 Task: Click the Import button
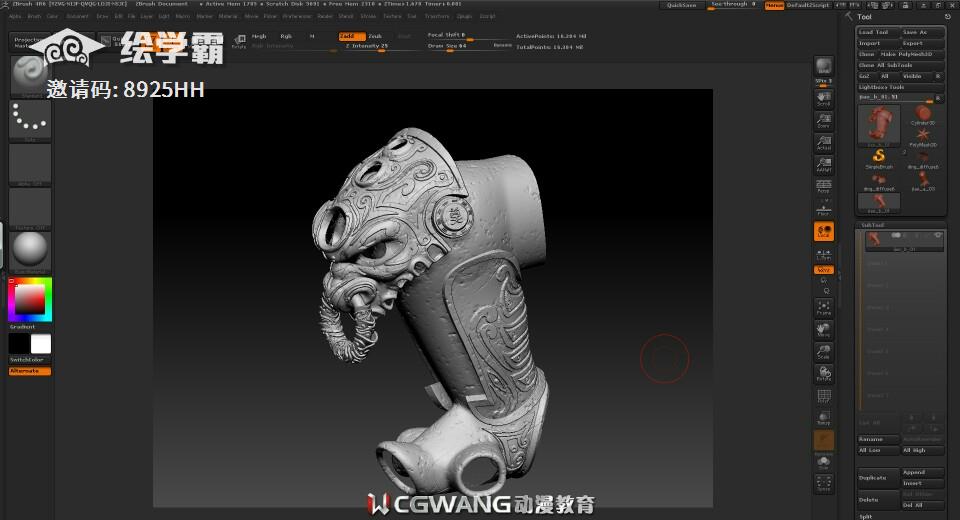tap(878, 43)
